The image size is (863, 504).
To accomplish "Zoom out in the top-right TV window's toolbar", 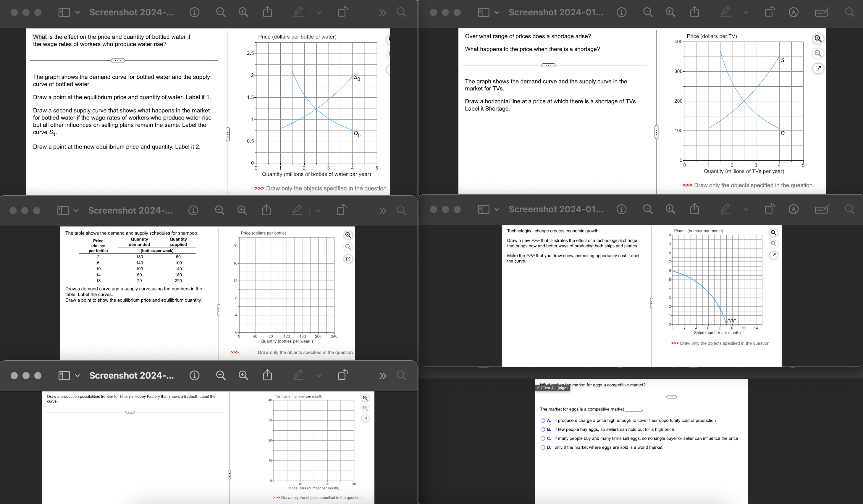I will pos(647,13).
